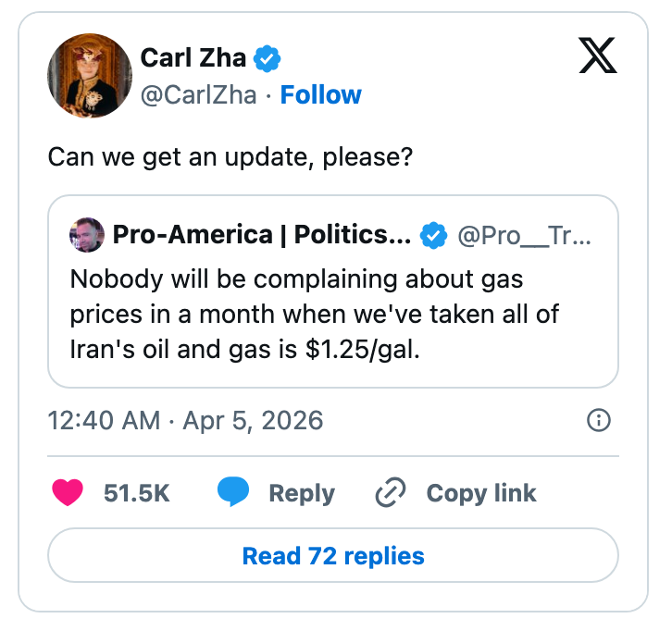Like the tweet with the heart icon
This screenshot has height=631, width=672.
pos(68,493)
